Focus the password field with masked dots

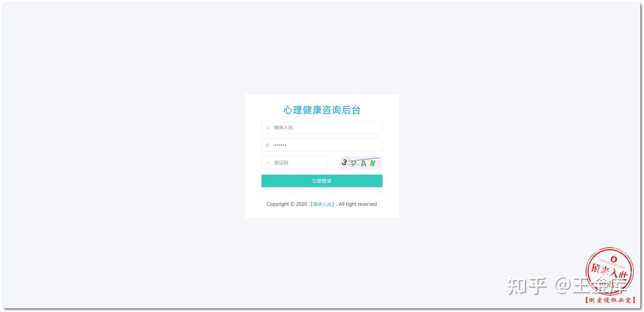click(x=322, y=145)
